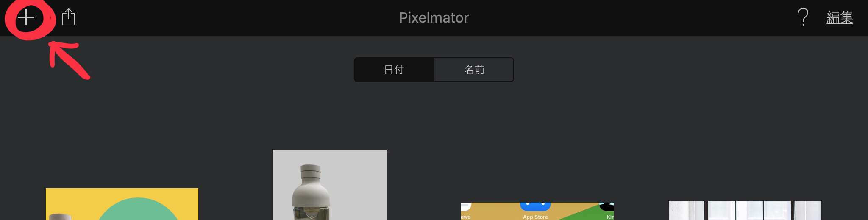Viewport: 868px width, 220px height.
Task: Click the red arrow annotation
Action: (x=68, y=59)
